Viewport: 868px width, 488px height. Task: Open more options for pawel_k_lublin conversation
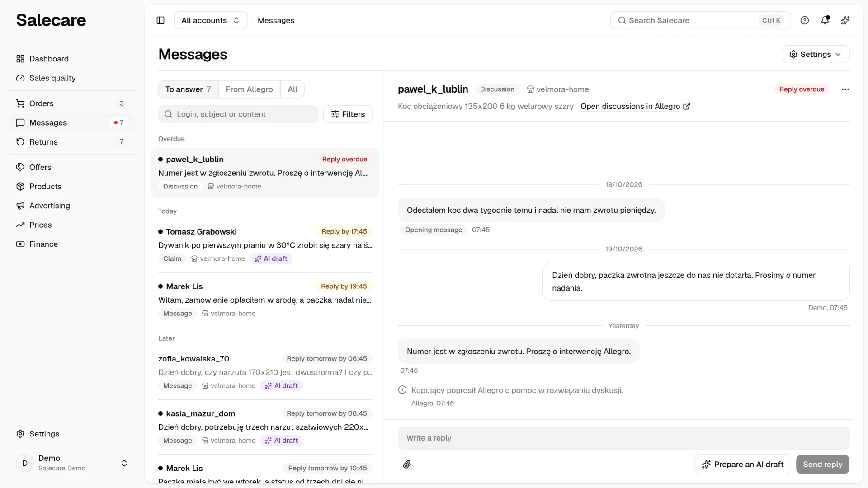click(845, 89)
